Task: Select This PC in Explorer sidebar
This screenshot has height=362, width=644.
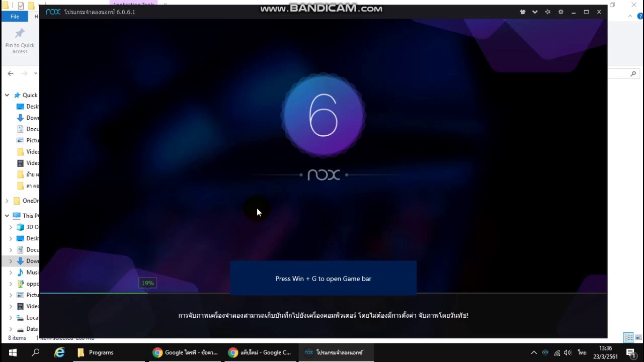Action: tap(26, 216)
